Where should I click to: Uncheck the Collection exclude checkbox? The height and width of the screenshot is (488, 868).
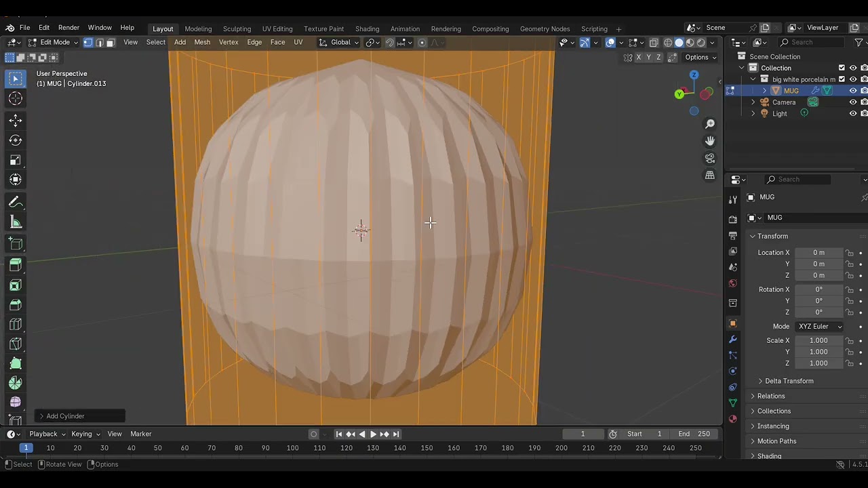point(842,68)
